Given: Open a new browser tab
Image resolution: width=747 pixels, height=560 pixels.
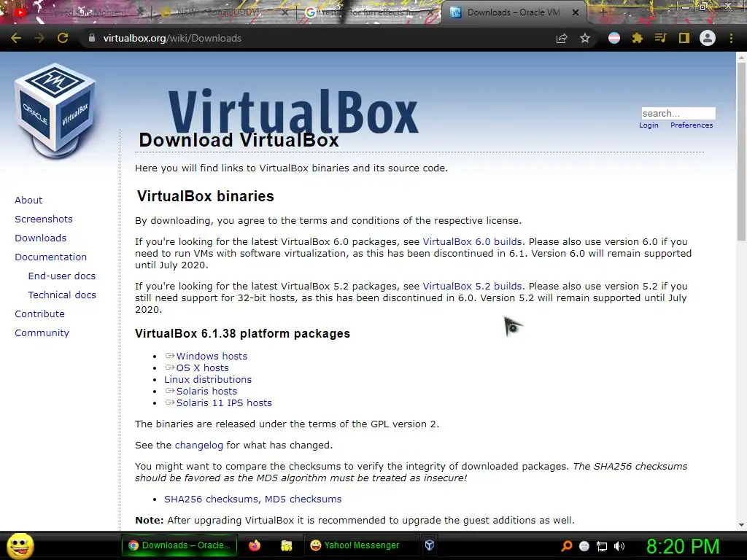Looking at the screenshot, I should 603,12.
